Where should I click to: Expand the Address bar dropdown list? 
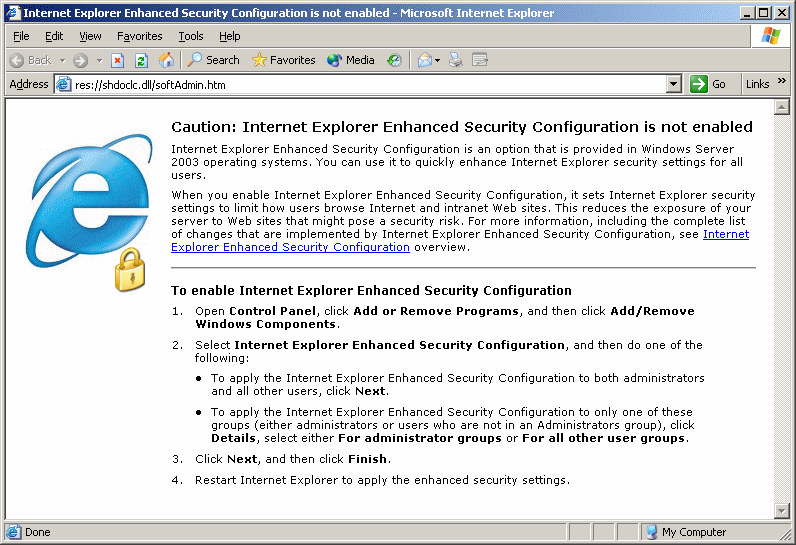pyautogui.click(x=673, y=84)
